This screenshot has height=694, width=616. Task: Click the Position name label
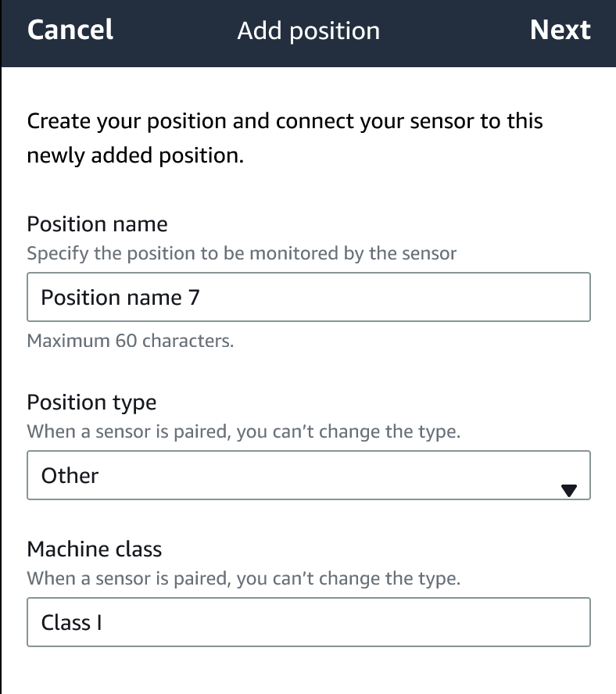(97, 224)
